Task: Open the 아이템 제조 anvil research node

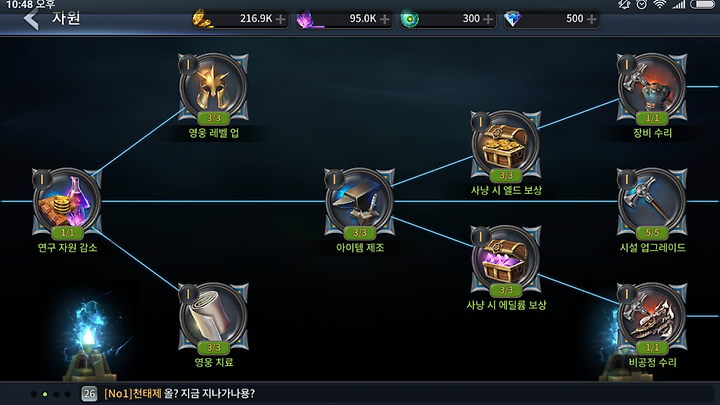Action: pyautogui.click(x=360, y=202)
